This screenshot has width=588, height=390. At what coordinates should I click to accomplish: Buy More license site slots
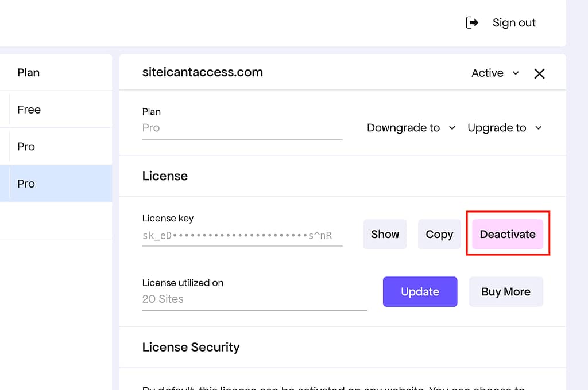click(x=506, y=291)
